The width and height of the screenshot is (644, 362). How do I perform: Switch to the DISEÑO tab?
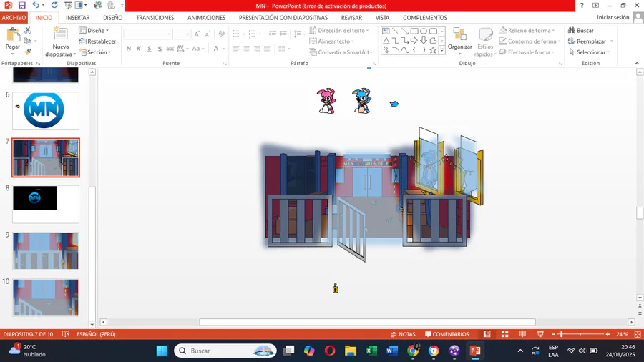[112, 18]
